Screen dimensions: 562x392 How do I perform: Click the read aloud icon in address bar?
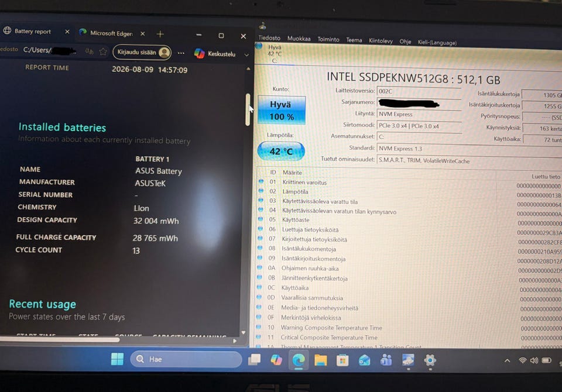click(89, 51)
